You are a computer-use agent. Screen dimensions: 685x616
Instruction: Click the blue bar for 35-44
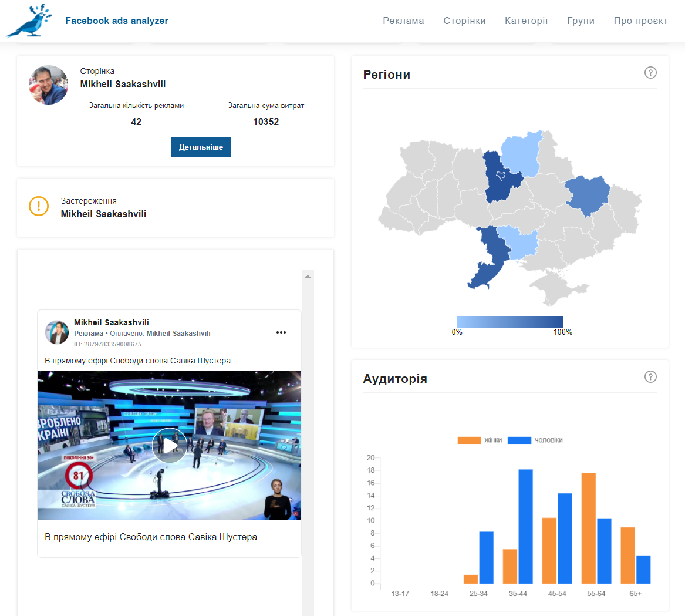pyautogui.click(x=525, y=526)
